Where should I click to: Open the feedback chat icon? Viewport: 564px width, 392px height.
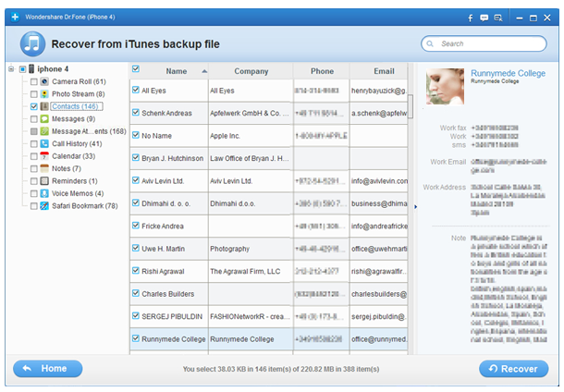point(484,18)
